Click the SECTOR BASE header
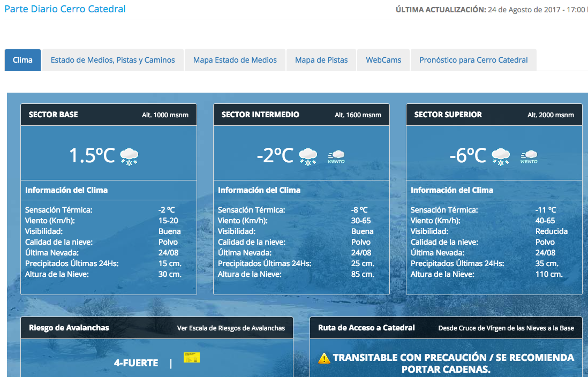Screen dimensions: 588x377 click(53, 115)
